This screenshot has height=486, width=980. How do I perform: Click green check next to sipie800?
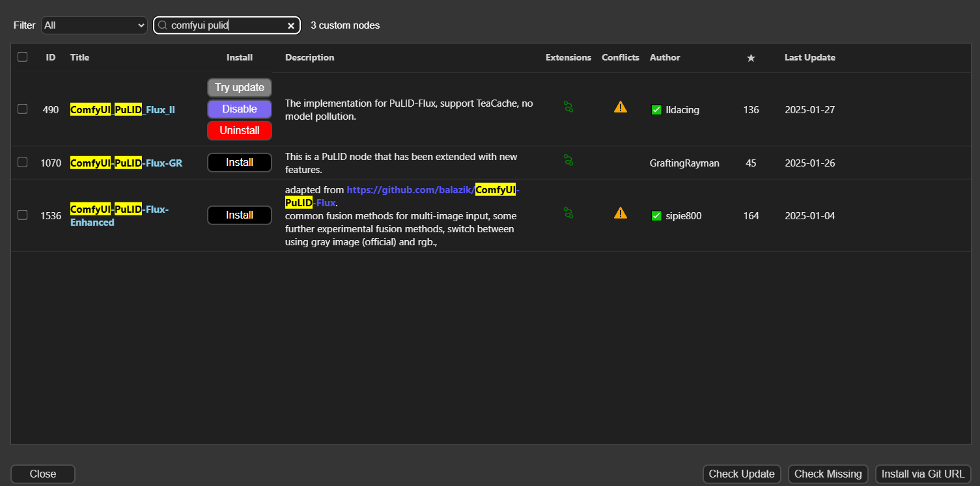point(656,216)
